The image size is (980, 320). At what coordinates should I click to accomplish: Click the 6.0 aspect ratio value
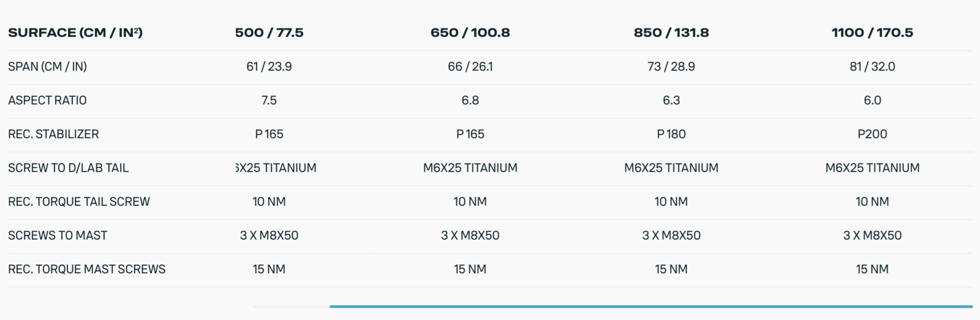[872, 100]
